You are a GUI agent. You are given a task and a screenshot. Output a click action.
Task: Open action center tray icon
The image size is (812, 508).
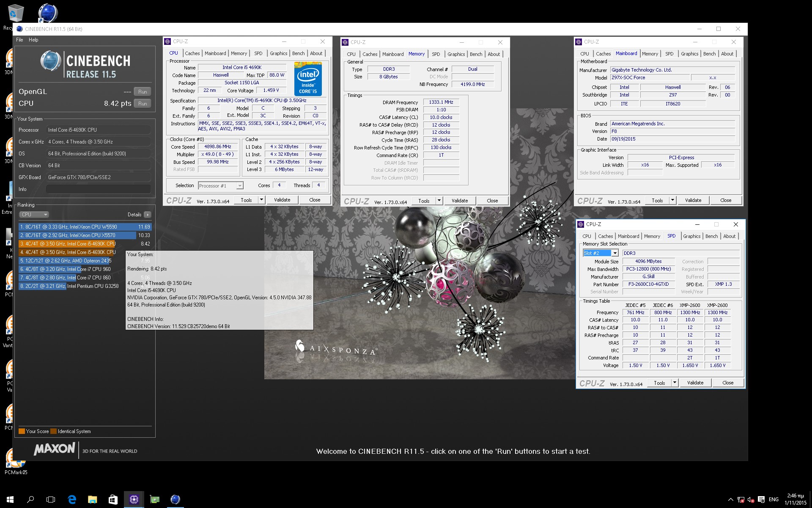[x=761, y=500]
